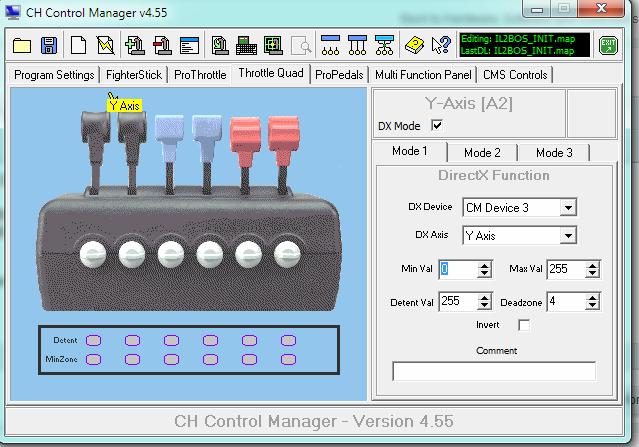
Task: Add a controller with green plus joystick icon
Action: pos(135,45)
